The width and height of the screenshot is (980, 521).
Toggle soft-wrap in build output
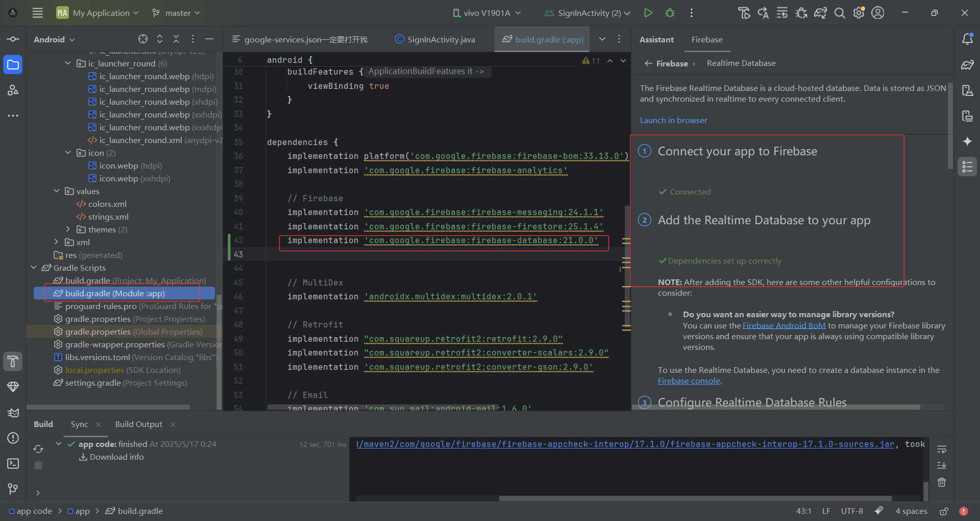pyautogui.click(x=942, y=449)
